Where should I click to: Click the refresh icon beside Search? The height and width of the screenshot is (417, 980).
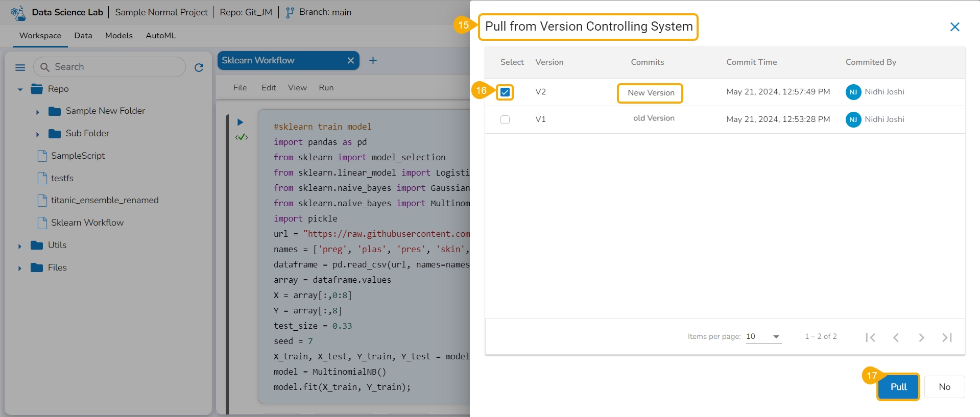[x=199, y=67]
